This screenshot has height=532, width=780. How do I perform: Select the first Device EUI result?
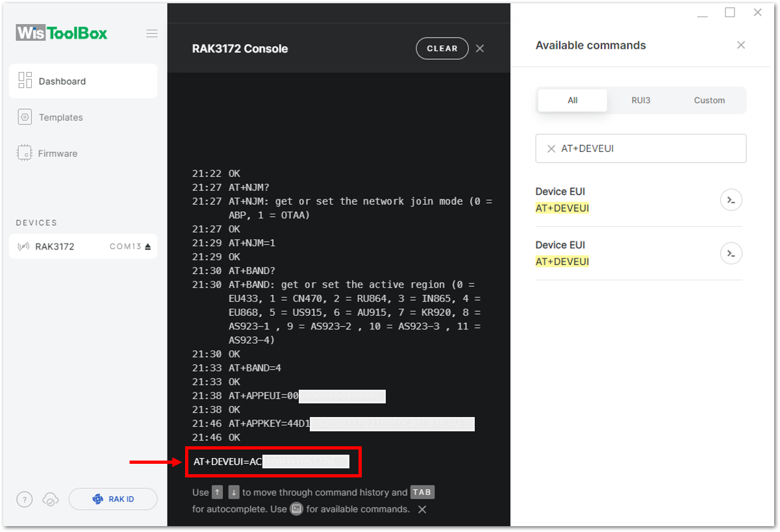coord(638,200)
